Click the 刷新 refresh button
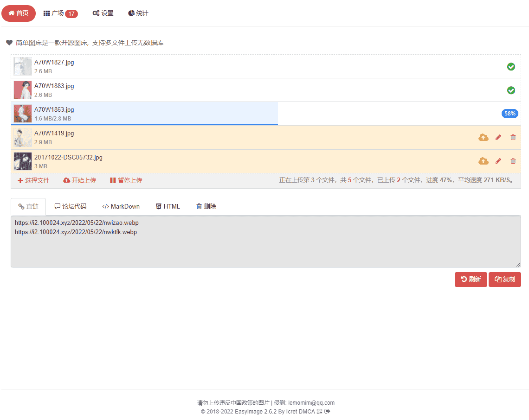The height and width of the screenshot is (420, 529). 471,279
